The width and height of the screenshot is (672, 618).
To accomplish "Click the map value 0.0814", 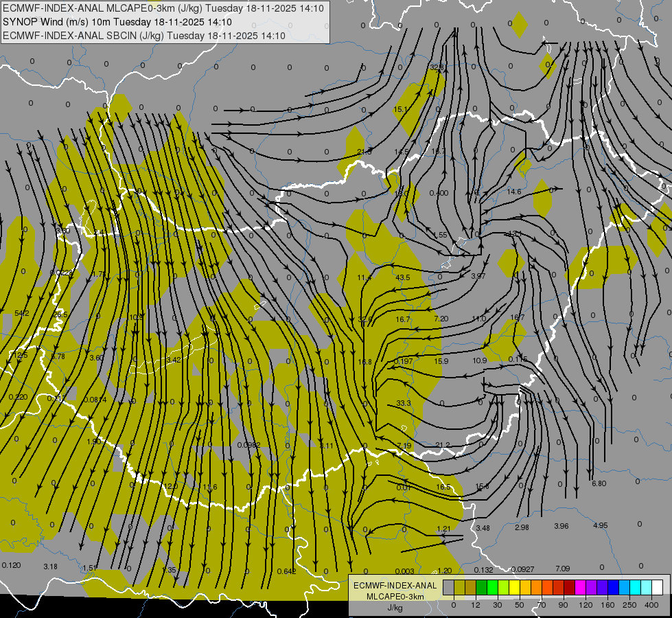I will (95, 399).
